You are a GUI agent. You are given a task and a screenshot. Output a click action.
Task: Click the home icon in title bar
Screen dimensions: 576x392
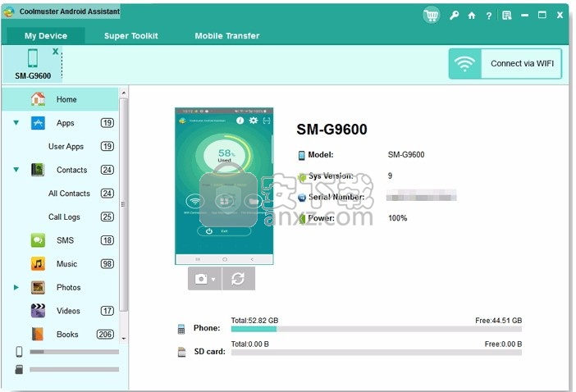(x=472, y=16)
